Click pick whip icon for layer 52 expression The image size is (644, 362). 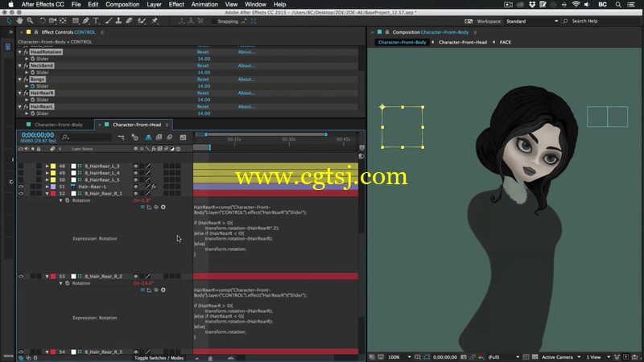tap(156, 208)
